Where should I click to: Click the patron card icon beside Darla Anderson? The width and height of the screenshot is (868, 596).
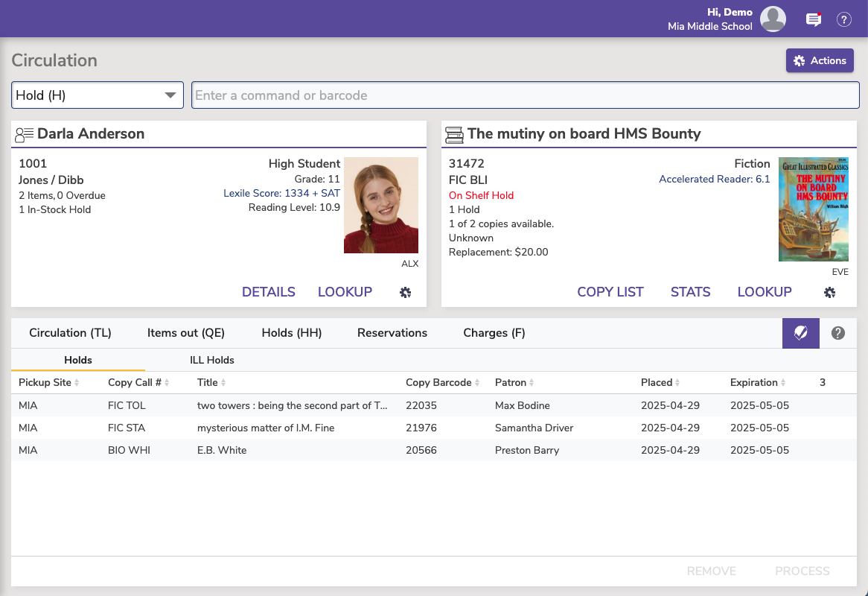24,133
